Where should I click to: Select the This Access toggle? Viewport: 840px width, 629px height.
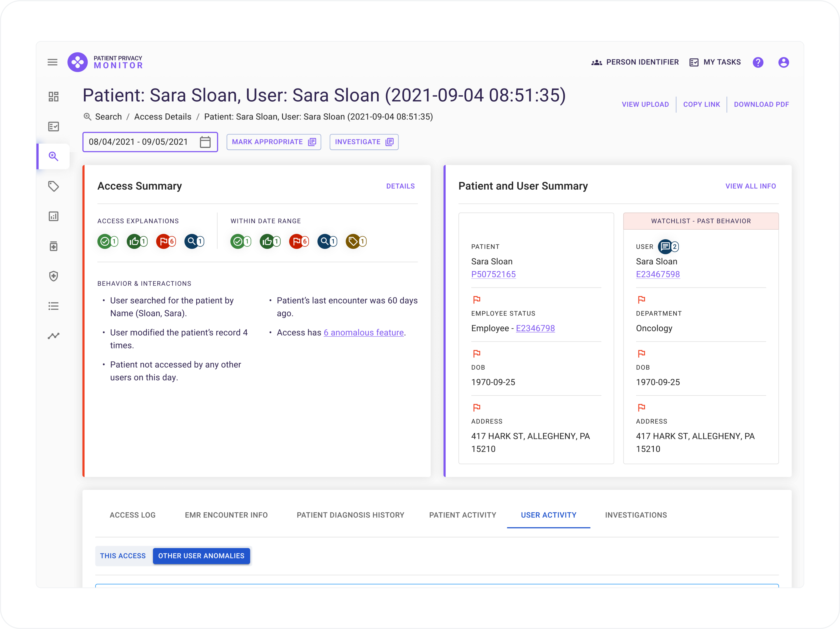click(x=123, y=556)
